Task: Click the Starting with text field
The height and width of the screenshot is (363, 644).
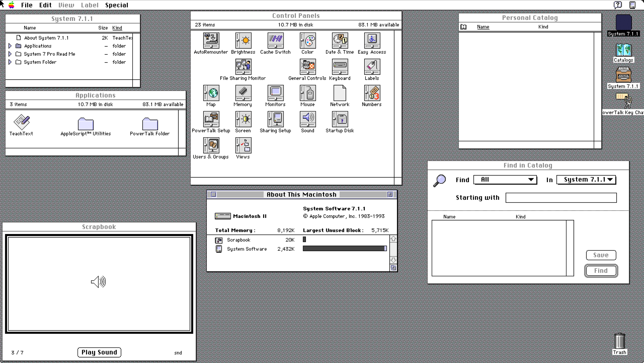Action: click(x=561, y=198)
